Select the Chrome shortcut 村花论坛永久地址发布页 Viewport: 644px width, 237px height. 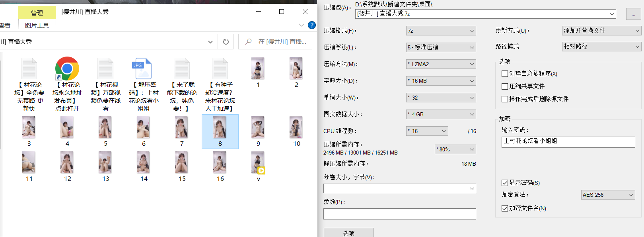click(x=67, y=85)
